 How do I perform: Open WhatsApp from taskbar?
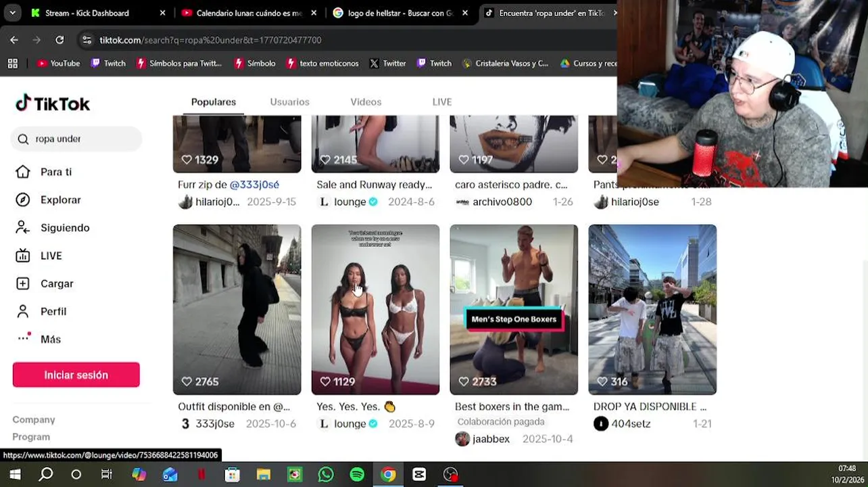tap(326, 474)
